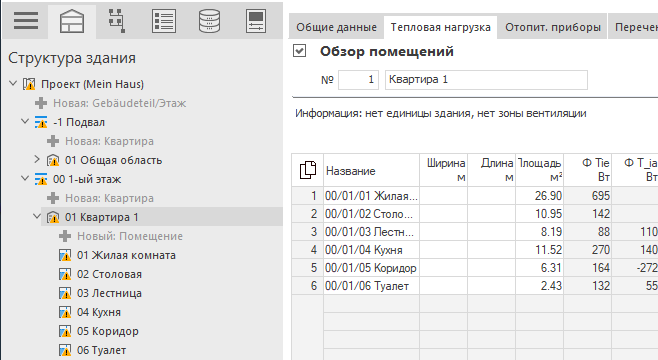Select 01 Квартира 1 tree label
This screenshot has width=658, height=360.
pyautogui.click(x=101, y=217)
